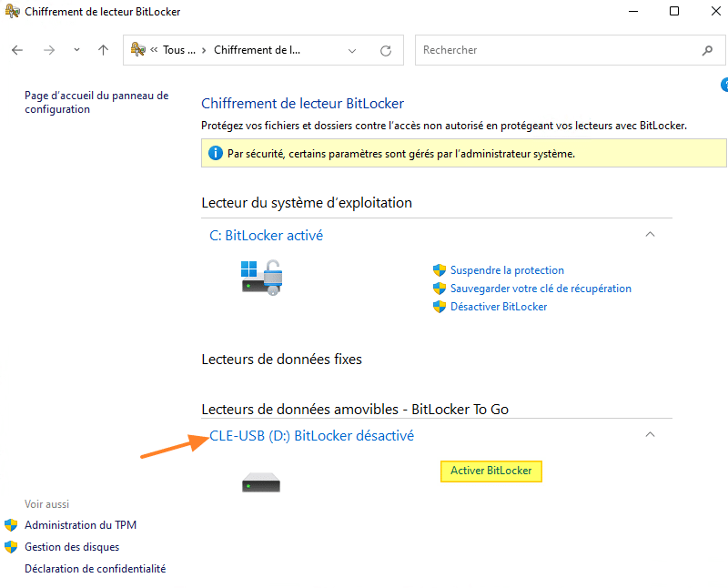
Task: Click the blue help icon at top right
Action: (724, 85)
